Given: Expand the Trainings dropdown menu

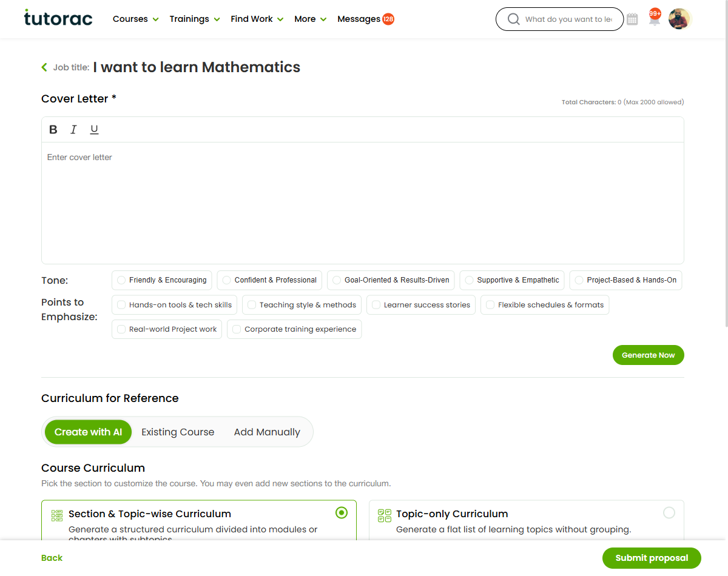Looking at the screenshot, I should click(x=195, y=19).
